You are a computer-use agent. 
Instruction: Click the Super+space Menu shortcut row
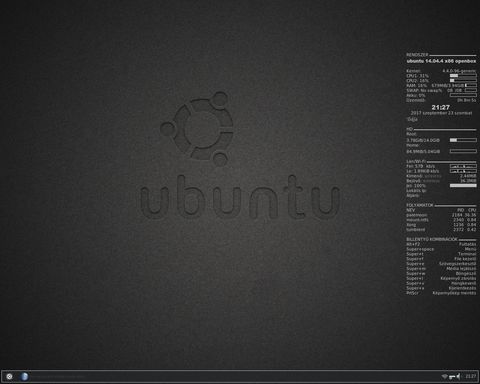click(441, 249)
